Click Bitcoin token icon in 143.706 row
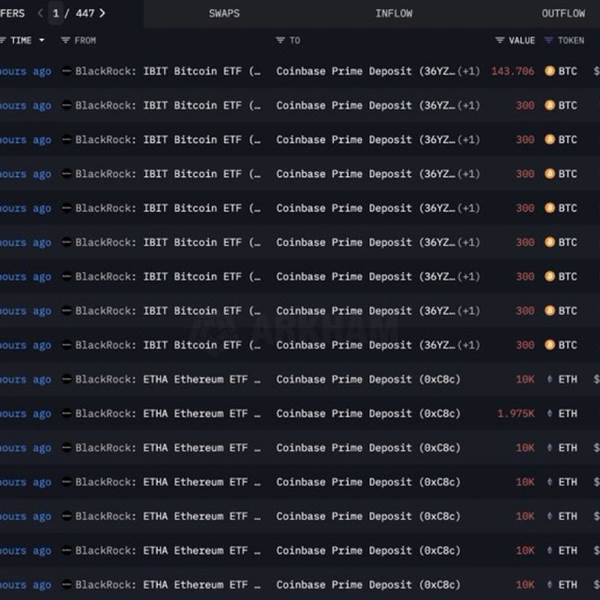Screen dimensions: 600x600 point(550,71)
